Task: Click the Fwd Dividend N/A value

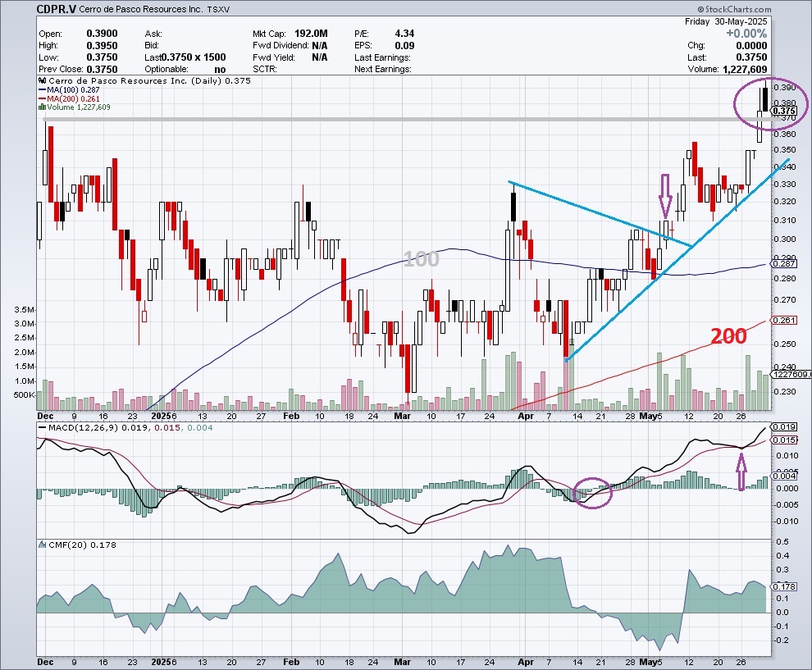Action: pyautogui.click(x=320, y=46)
